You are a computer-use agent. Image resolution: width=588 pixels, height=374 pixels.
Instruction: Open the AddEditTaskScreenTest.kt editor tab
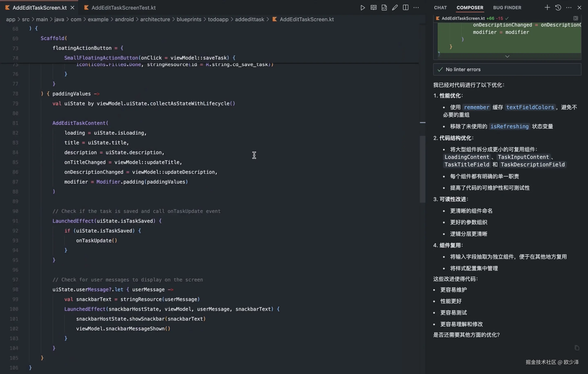(123, 8)
